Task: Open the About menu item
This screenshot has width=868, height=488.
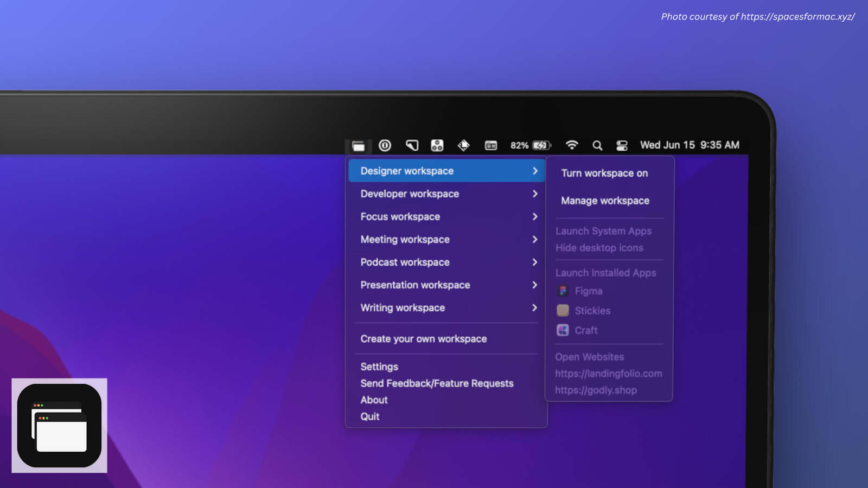Action: point(374,400)
